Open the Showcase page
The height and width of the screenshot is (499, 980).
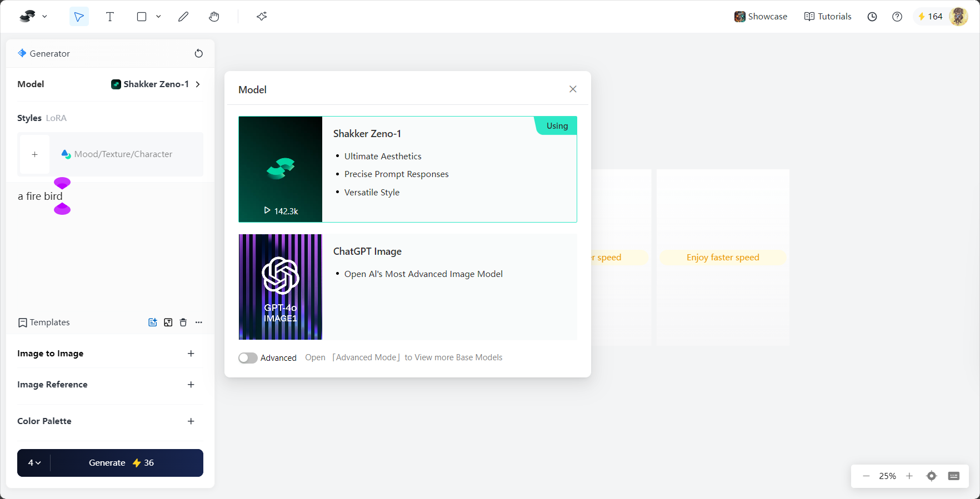pyautogui.click(x=761, y=17)
